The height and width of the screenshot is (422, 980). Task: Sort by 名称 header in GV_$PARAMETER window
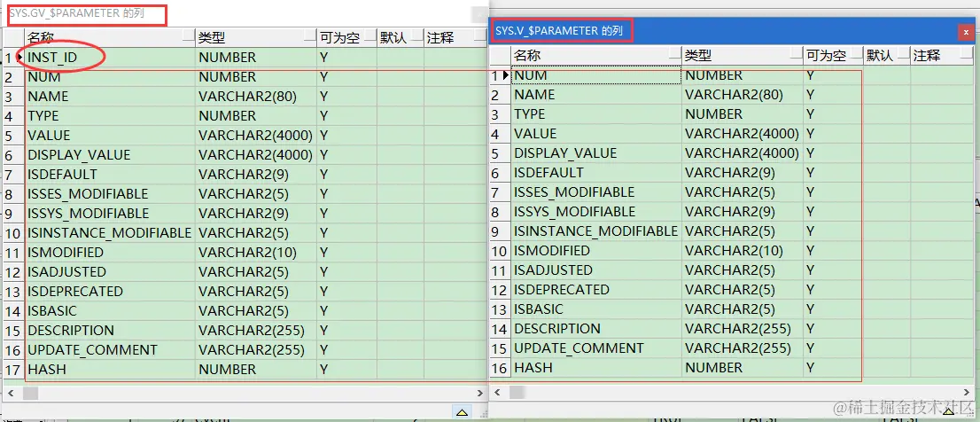(x=110, y=37)
